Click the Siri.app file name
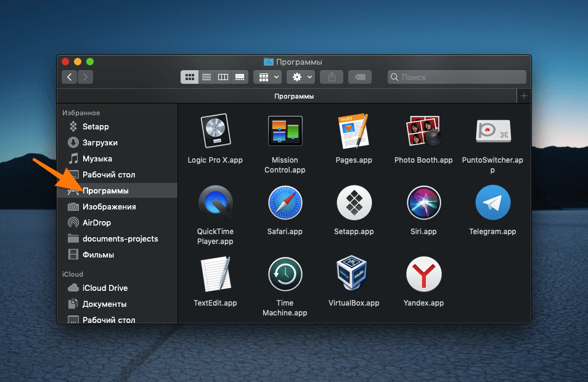Image resolution: width=588 pixels, height=382 pixels. pyautogui.click(x=423, y=232)
